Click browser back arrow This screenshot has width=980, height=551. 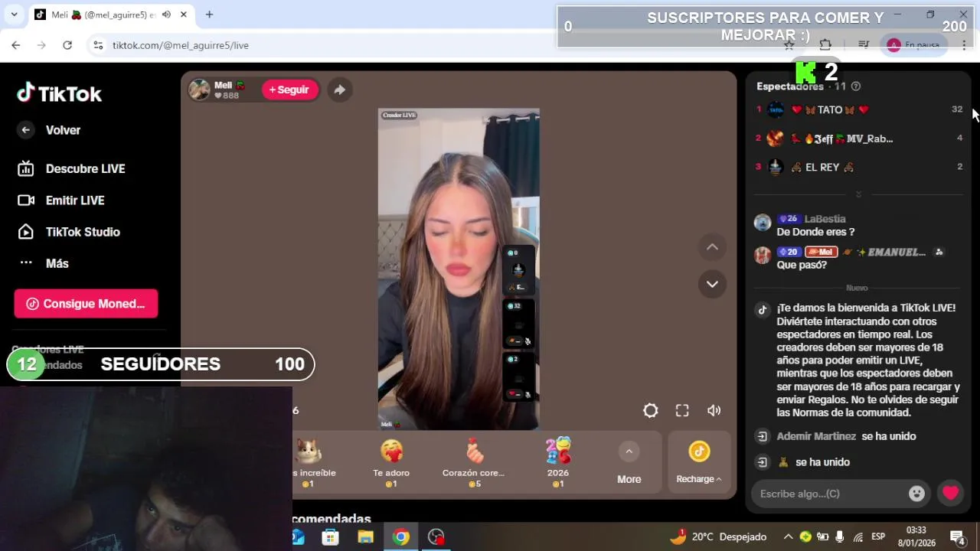pos(16,45)
